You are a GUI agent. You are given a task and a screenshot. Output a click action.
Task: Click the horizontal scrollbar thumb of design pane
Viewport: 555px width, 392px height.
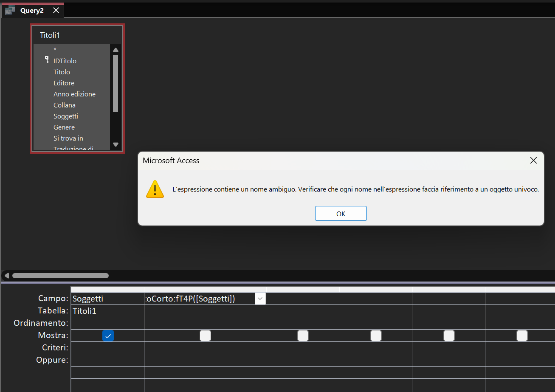(60, 276)
